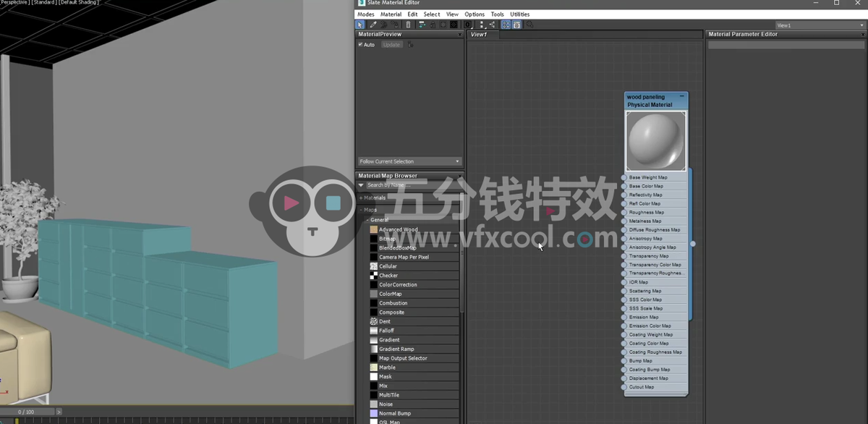Click Base Color Map input socket

624,186
